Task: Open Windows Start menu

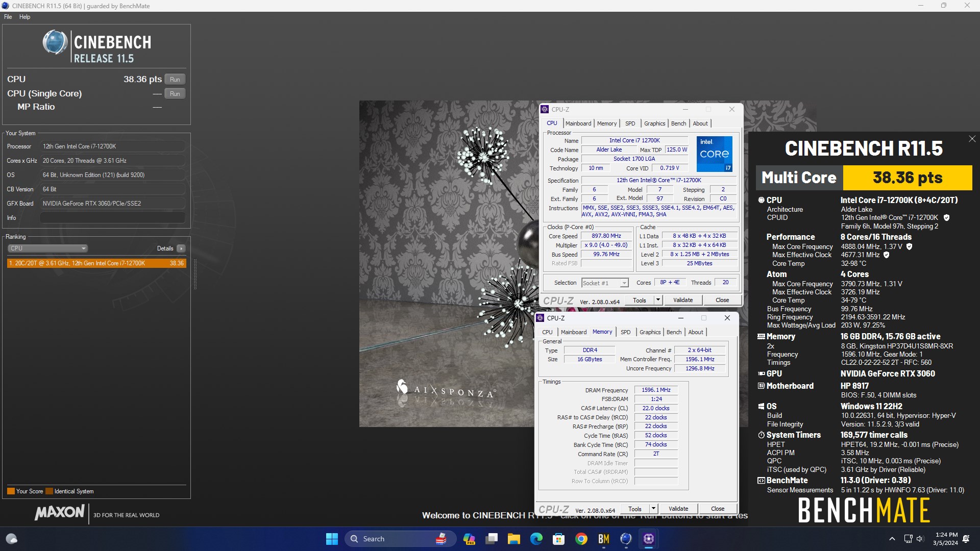Action: [x=332, y=539]
